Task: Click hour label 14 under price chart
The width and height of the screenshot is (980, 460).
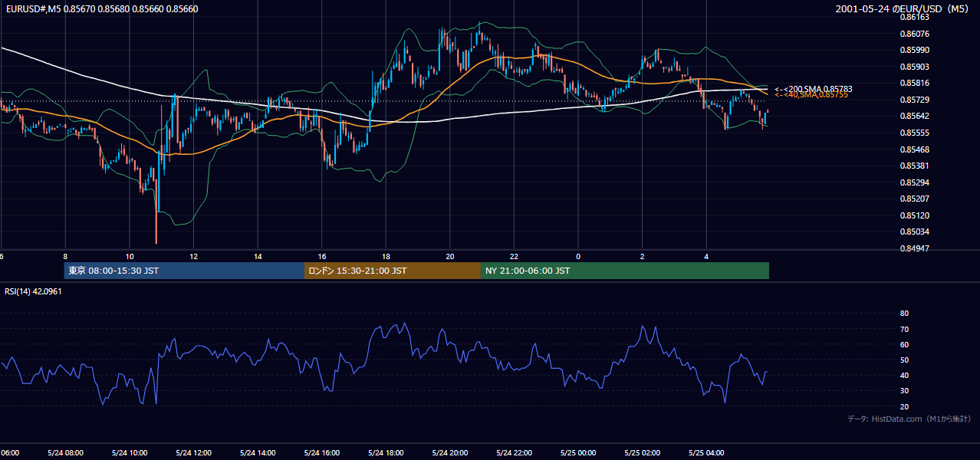Action: (x=258, y=256)
